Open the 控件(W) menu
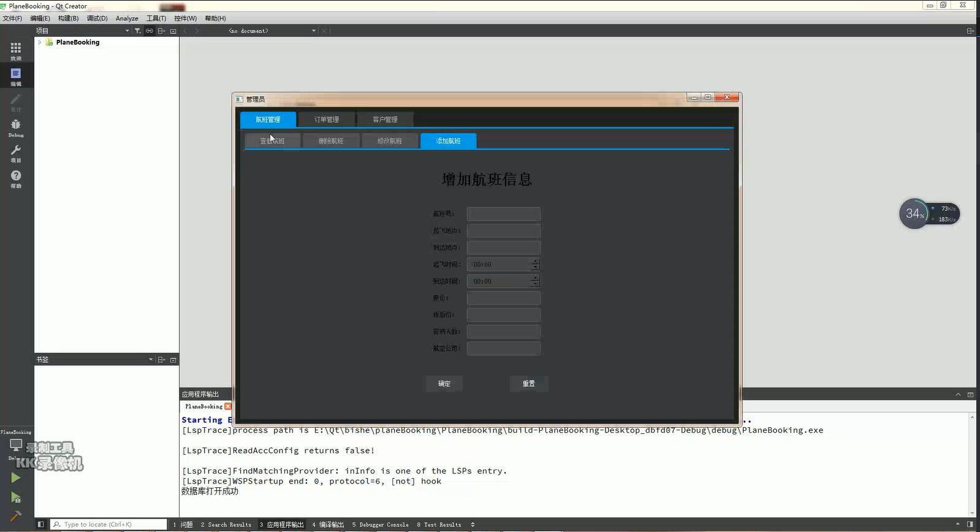The image size is (980, 532). point(185,18)
